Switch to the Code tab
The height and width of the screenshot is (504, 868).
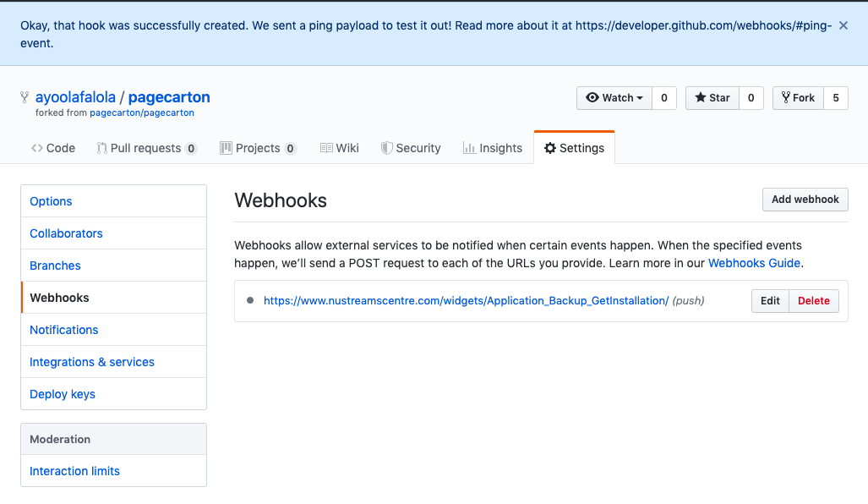point(53,148)
